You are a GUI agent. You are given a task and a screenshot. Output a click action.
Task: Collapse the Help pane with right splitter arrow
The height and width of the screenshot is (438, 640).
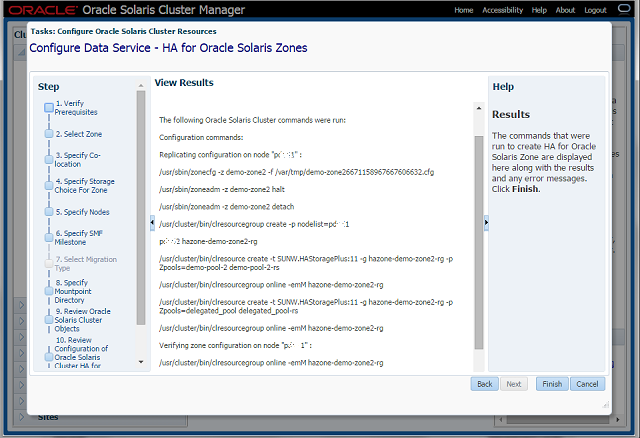click(486, 223)
